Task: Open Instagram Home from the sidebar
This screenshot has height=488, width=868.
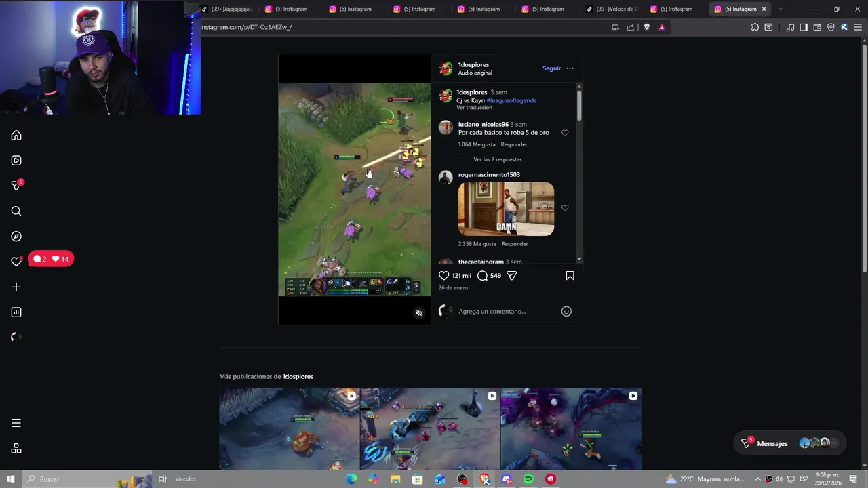Action: (x=16, y=136)
